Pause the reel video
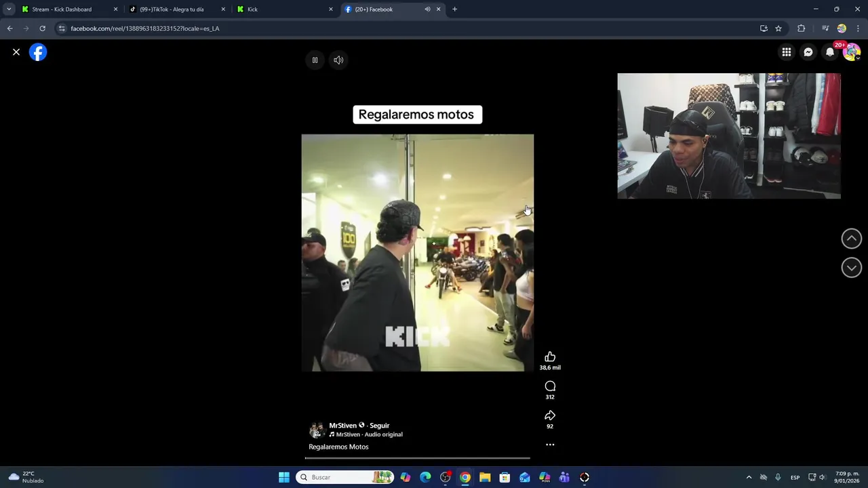The width and height of the screenshot is (868, 488). [x=315, y=60]
